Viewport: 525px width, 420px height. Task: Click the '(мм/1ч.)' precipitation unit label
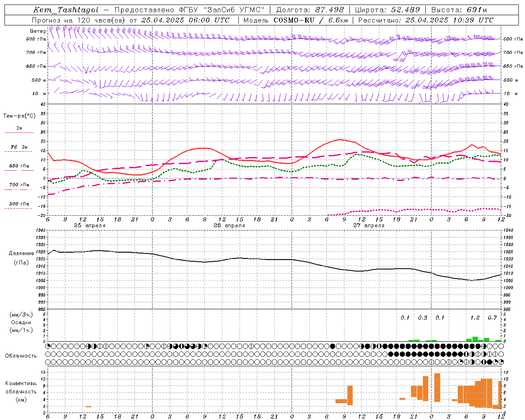tap(21, 330)
